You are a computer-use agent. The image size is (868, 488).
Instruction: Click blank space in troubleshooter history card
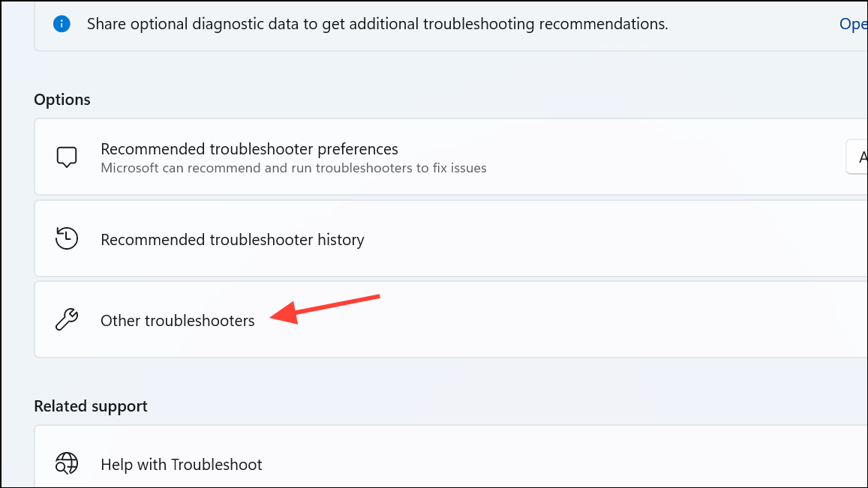click(x=609, y=238)
